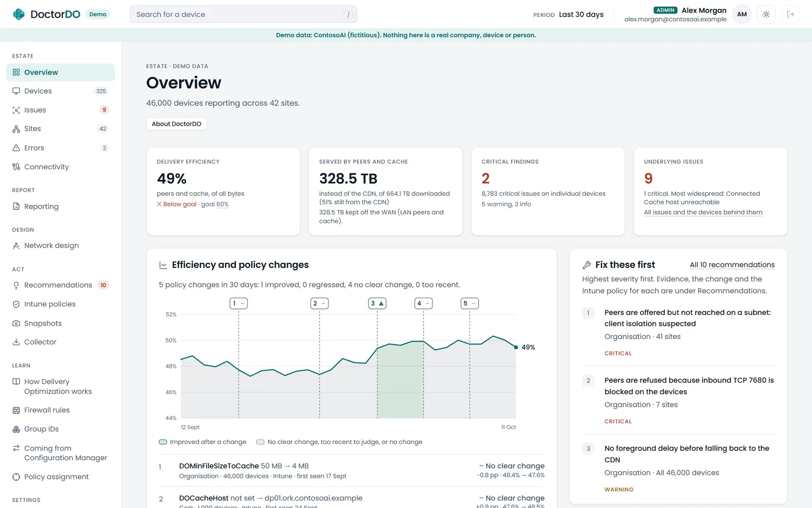Screen dimensions: 812x508
Task: Open the AM user avatar
Action: click(x=742, y=14)
